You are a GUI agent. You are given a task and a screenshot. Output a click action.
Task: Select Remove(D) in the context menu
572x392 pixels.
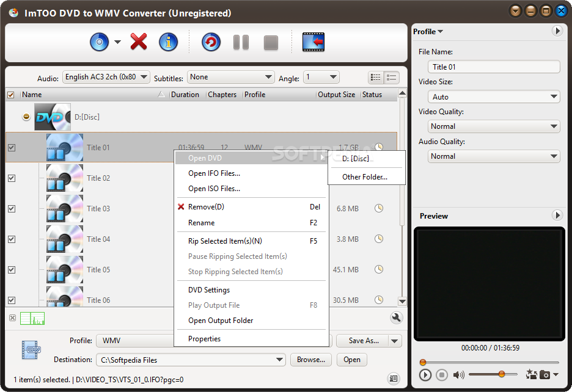[x=251, y=207]
